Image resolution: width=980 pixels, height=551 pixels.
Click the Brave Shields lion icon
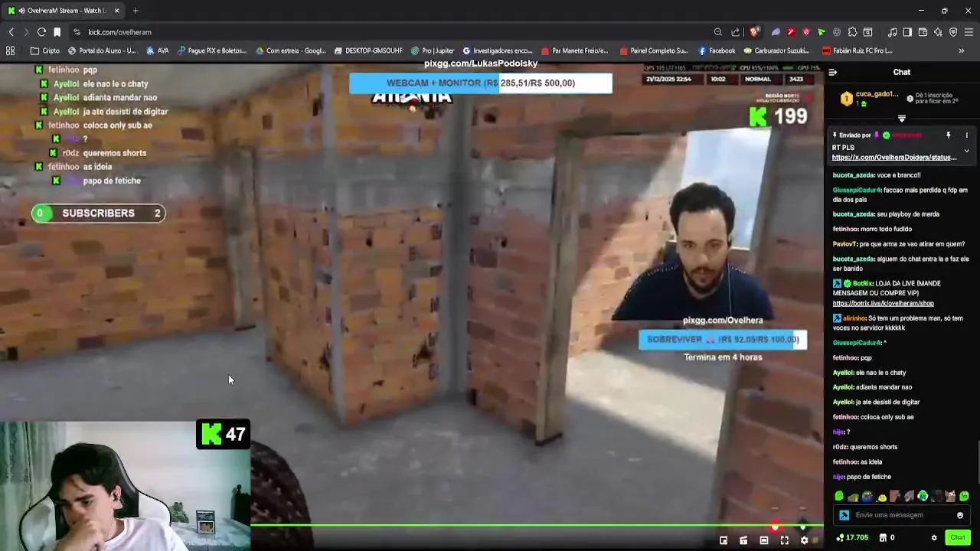tap(754, 32)
